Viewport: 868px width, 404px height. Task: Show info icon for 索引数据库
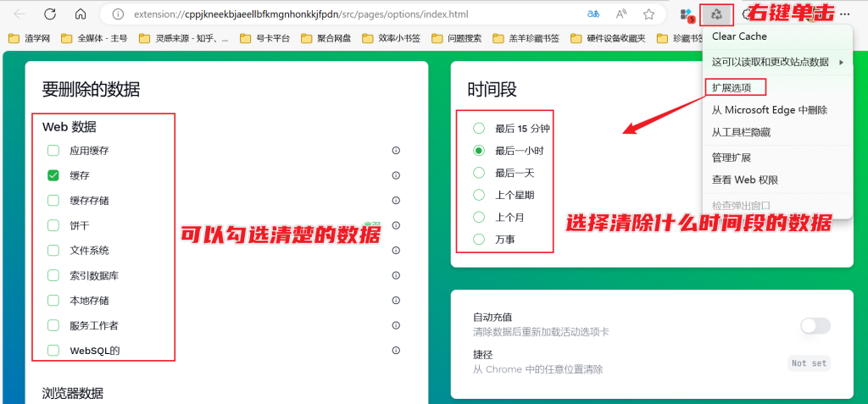tap(396, 275)
